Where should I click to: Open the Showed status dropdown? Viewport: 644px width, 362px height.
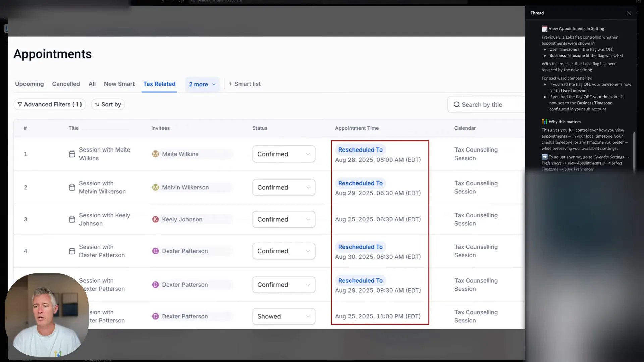pos(283,316)
